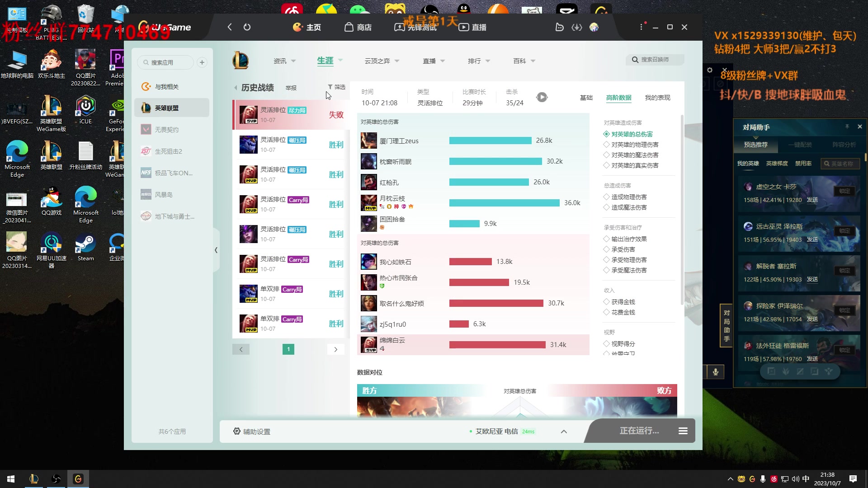Click 举报 next to 历史战绩
This screenshot has width=868, height=488.
tap(291, 88)
